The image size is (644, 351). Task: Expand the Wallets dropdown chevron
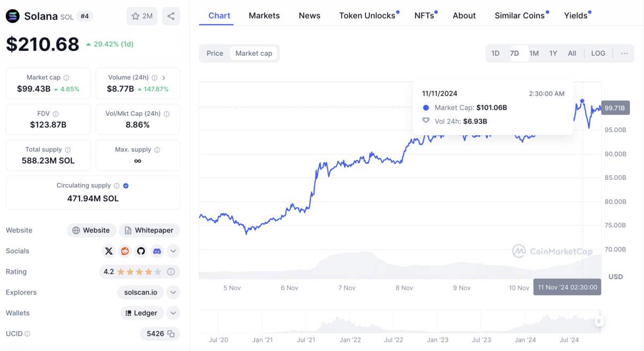pyautogui.click(x=173, y=313)
